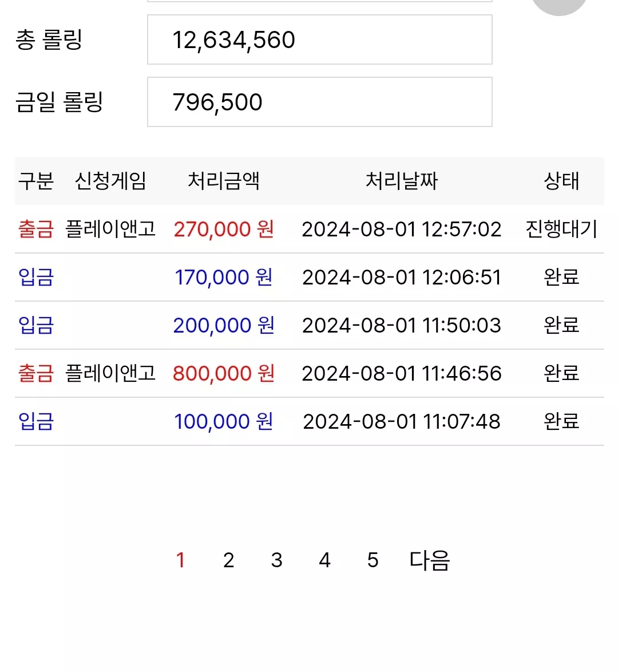618x672 pixels.
Task: Go to page 2
Action: click(x=228, y=560)
